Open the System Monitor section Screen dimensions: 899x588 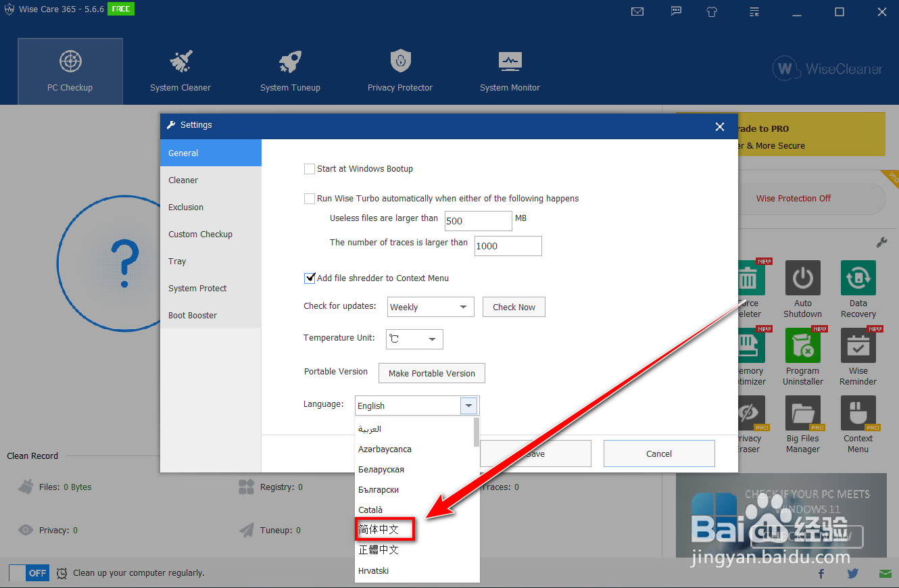click(510, 71)
